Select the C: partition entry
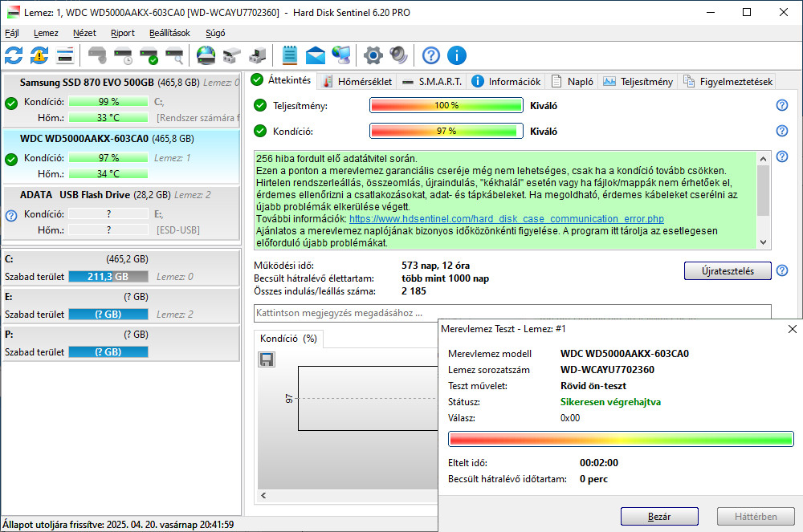 point(121,267)
